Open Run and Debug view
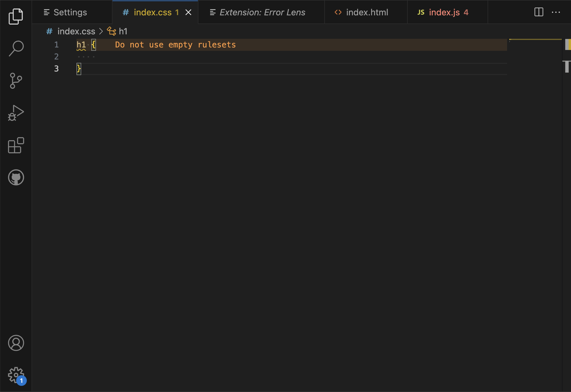 [16, 113]
